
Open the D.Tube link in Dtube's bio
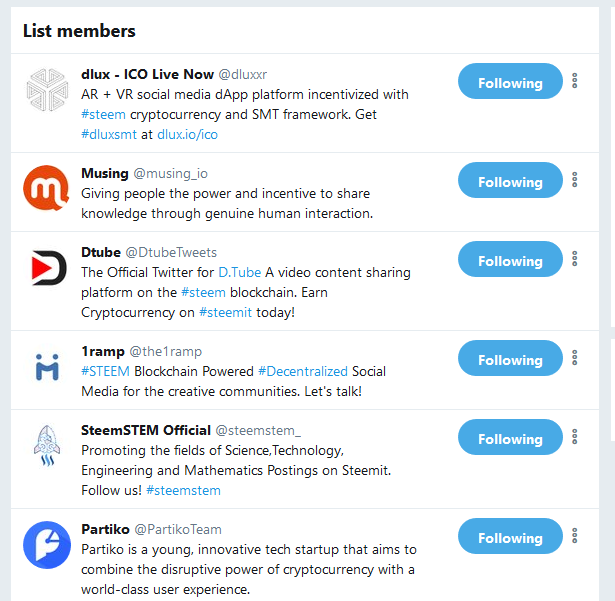240,272
